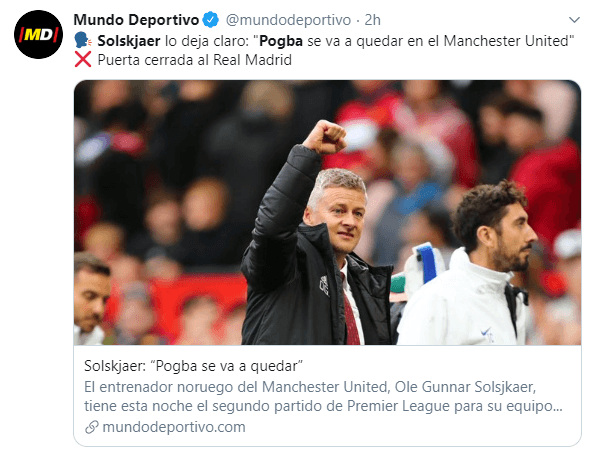The height and width of the screenshot is (454, 594).
Task: Click the bold Solskjaer text in the tweet
Action: (x=129, y=41)
